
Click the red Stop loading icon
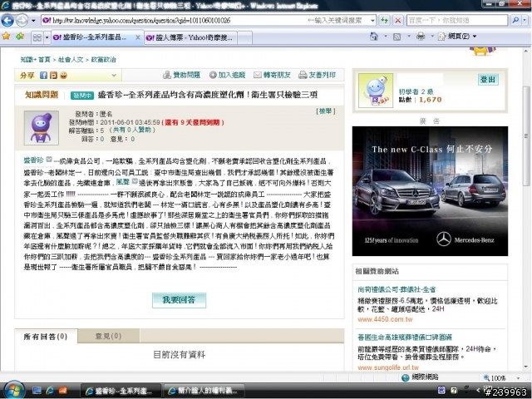tap(397, 20)
